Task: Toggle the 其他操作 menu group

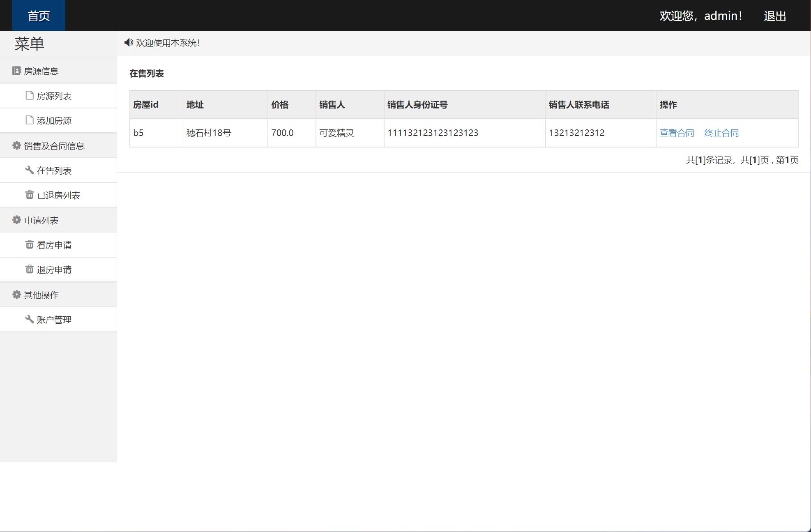Action: coord(41,295)
